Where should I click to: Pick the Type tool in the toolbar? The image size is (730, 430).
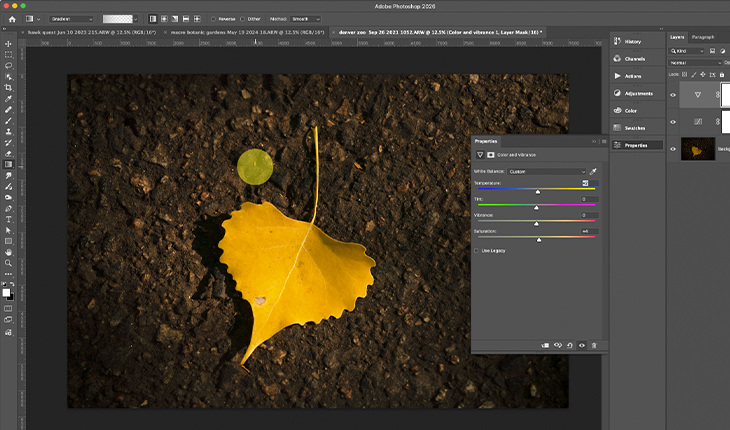point(8,219)
